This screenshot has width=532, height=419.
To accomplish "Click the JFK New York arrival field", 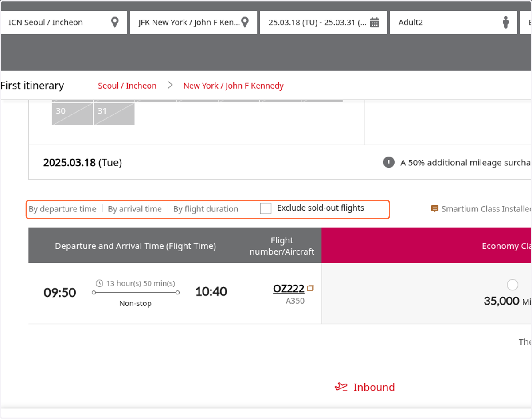I will click(x=193, y=22).
